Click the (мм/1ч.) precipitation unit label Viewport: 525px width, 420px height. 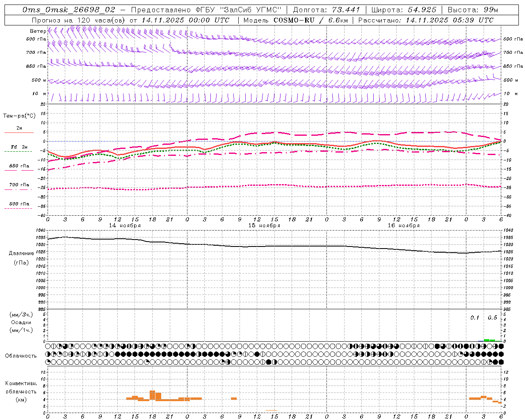[x=21, y=330]
